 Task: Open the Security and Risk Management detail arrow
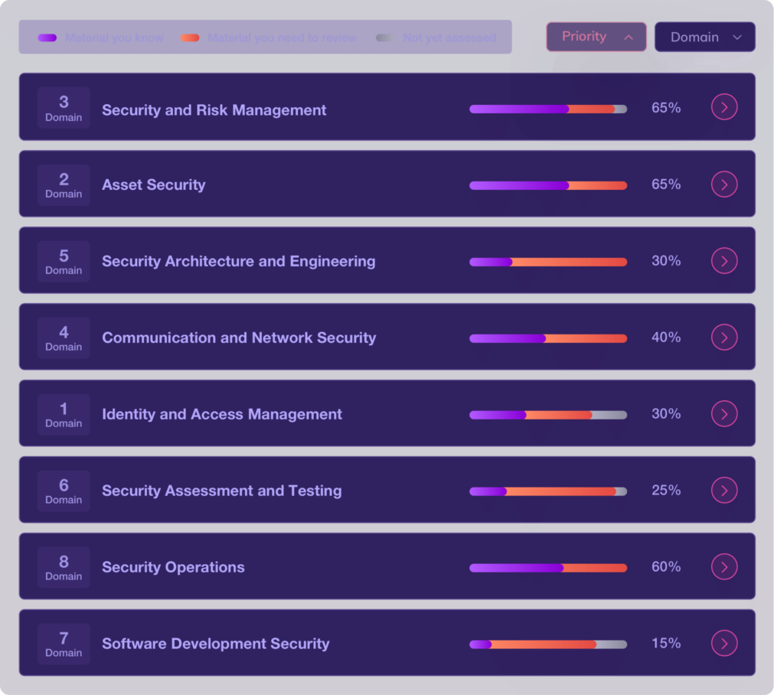click(x=724, y=107)
